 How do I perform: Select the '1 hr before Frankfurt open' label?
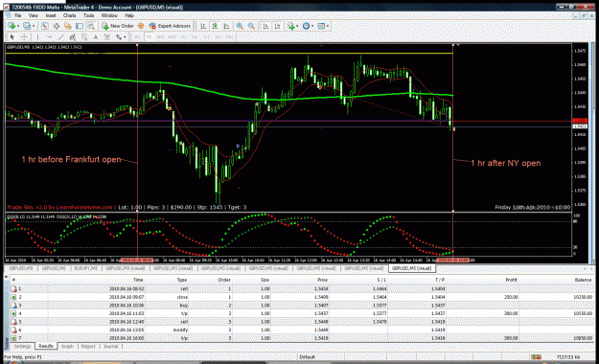point(71,159)
